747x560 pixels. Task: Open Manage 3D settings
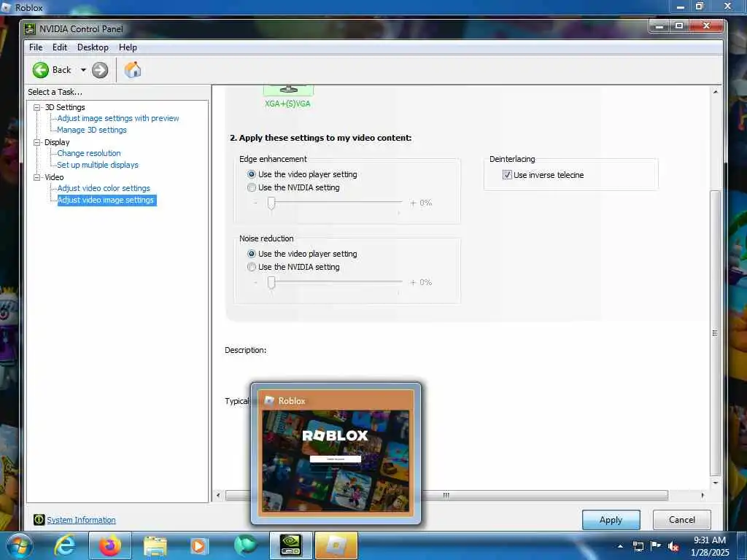pos(92,130)
